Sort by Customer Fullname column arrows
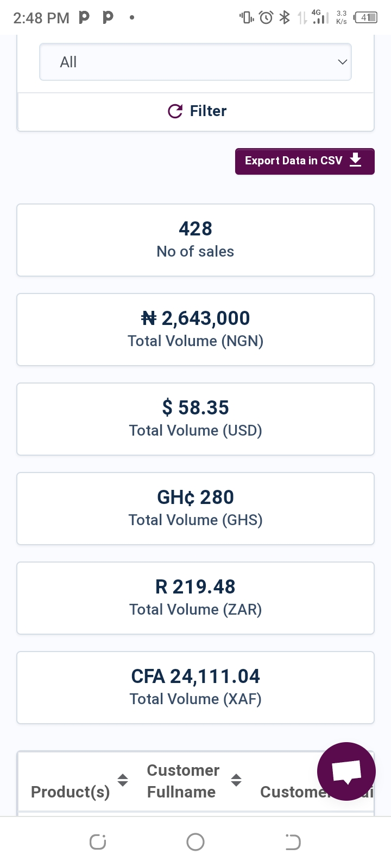The width and height of the screenshot is (391, 868). [x=236, y=780]
